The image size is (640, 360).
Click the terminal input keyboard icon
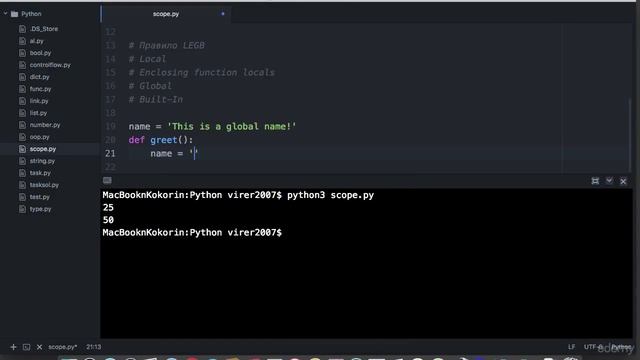107,180
